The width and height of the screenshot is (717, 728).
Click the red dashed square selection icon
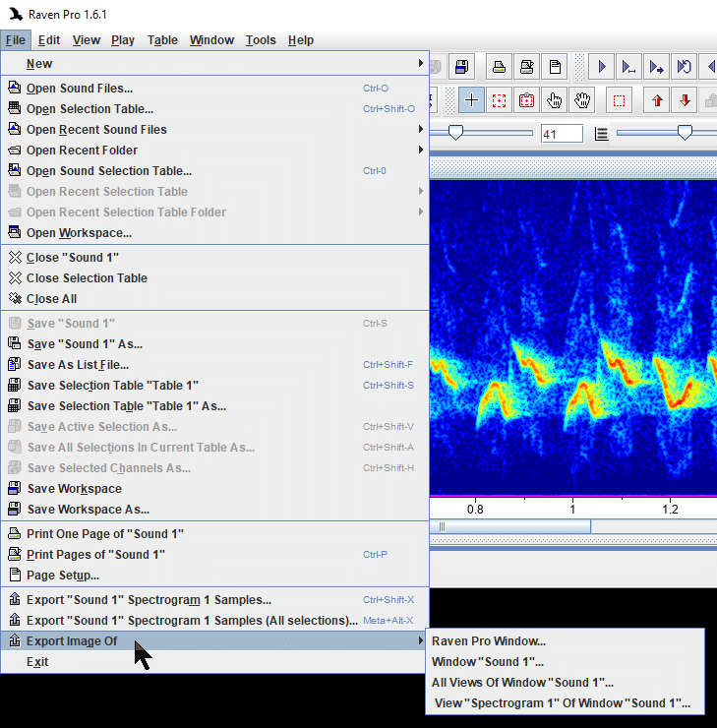point(619,100)
